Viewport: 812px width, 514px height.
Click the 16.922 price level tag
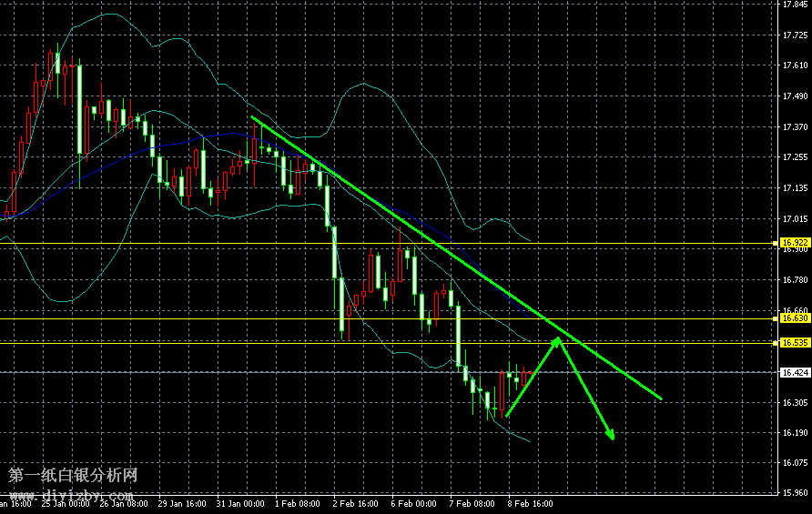795,243
